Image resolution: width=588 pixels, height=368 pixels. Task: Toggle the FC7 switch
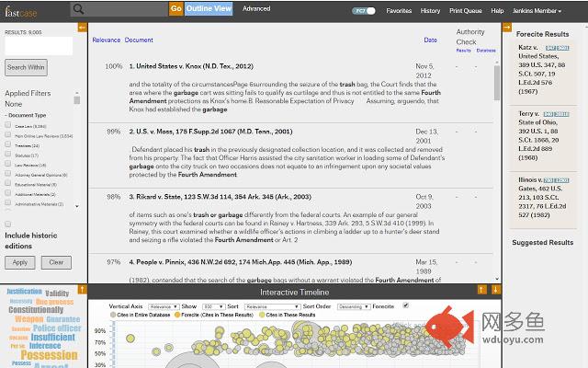click(x=364, y=11)
